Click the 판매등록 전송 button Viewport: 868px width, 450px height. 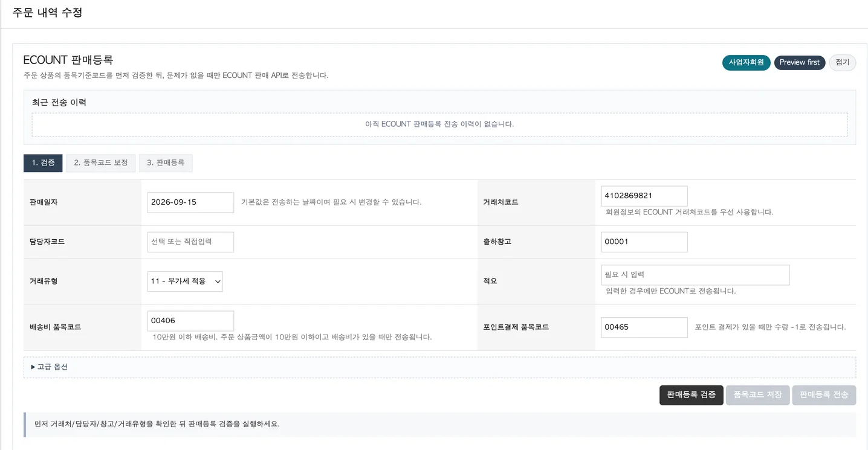[824, 394]
